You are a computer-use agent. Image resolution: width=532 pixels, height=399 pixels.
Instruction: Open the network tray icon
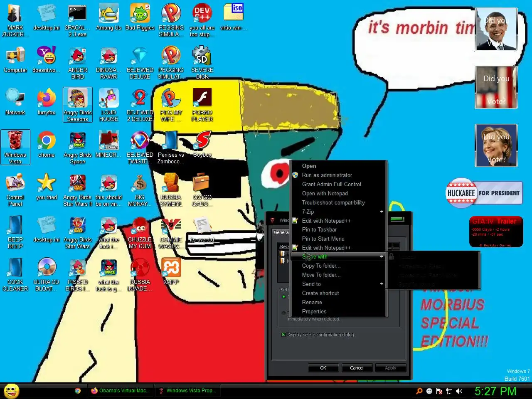(449, 391)
